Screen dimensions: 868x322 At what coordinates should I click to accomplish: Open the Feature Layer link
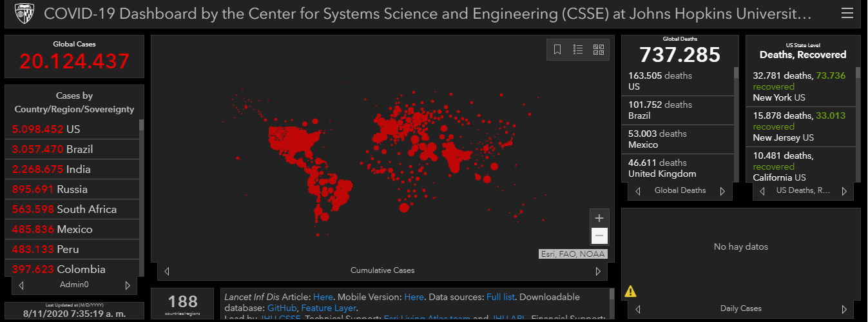[x=328, y=308]
